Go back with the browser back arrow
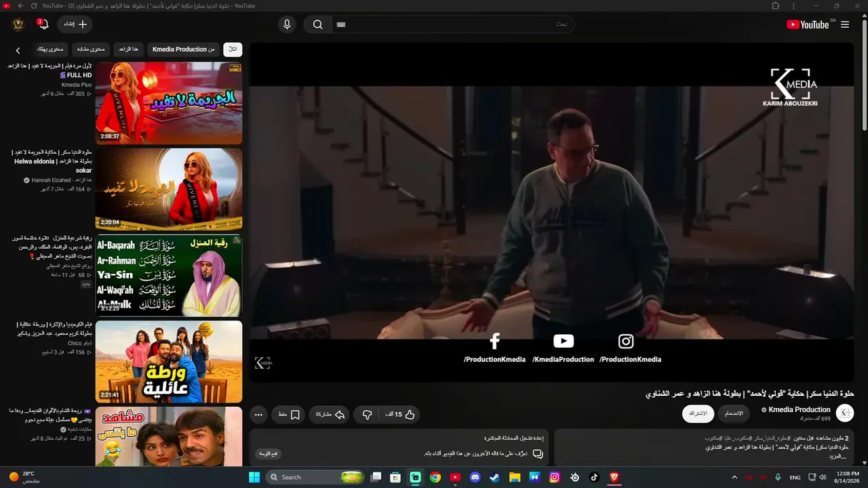Image resolution: width=868 pixels, height=488 pixels. (x=20, y=6)
